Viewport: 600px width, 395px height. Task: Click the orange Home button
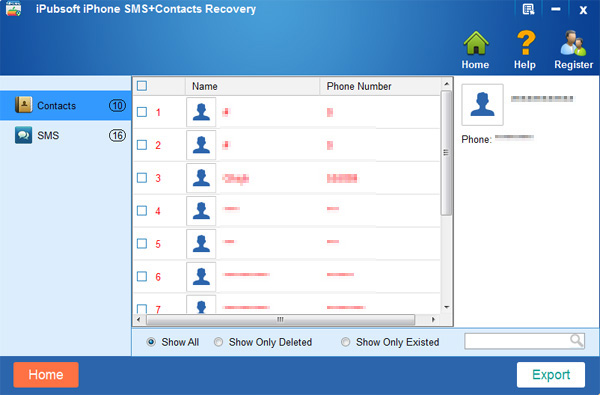(46, 374)
